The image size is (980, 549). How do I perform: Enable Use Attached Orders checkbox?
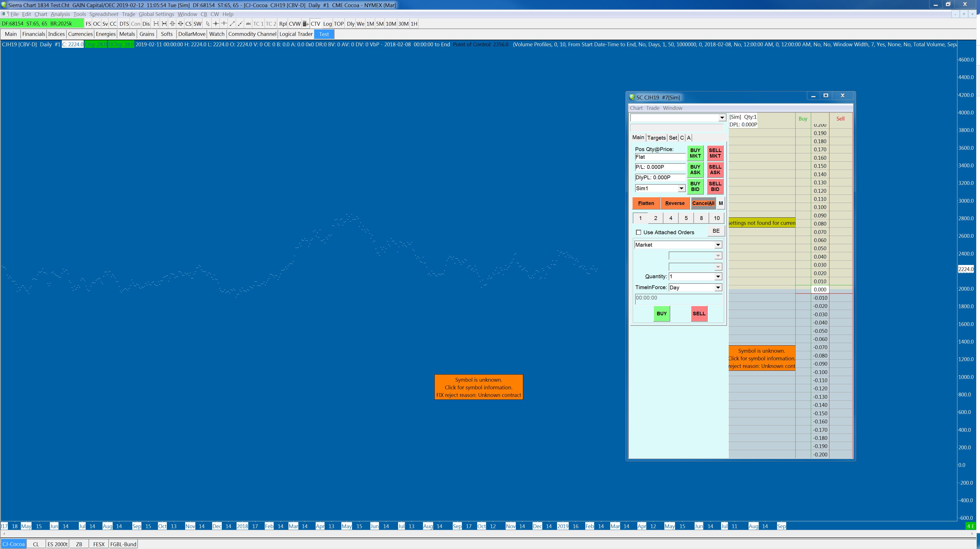(638, 232)
